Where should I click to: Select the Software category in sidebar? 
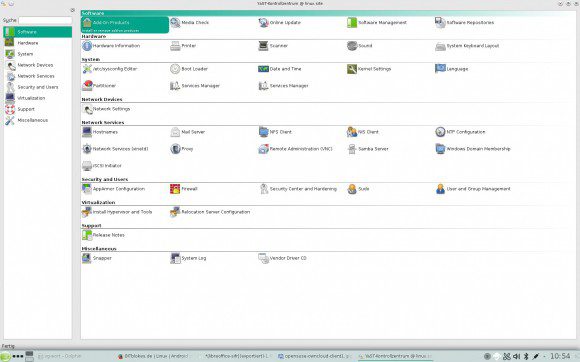tap(38, 32)
